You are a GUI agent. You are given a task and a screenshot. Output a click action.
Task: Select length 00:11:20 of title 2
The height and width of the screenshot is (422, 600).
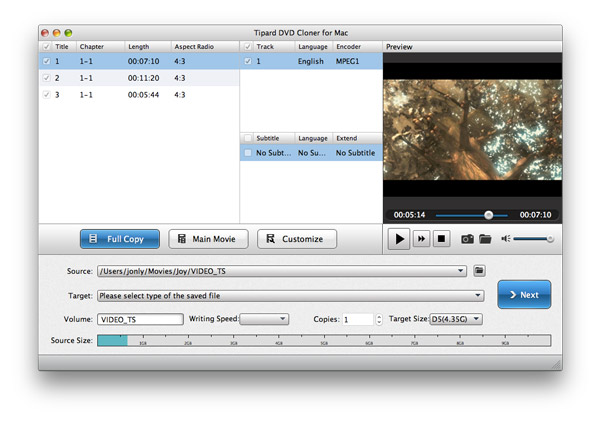click(143, 78)
